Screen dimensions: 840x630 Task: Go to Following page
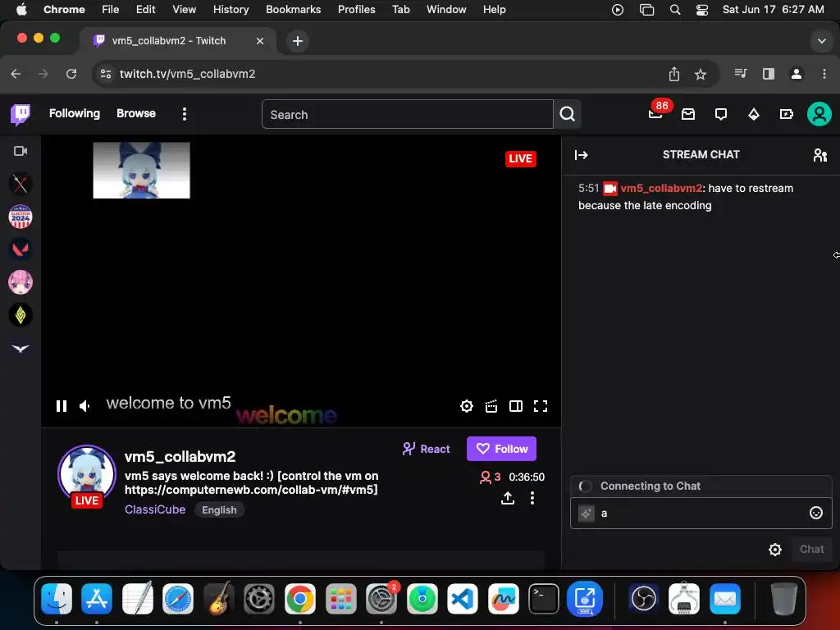coord(75,113)
